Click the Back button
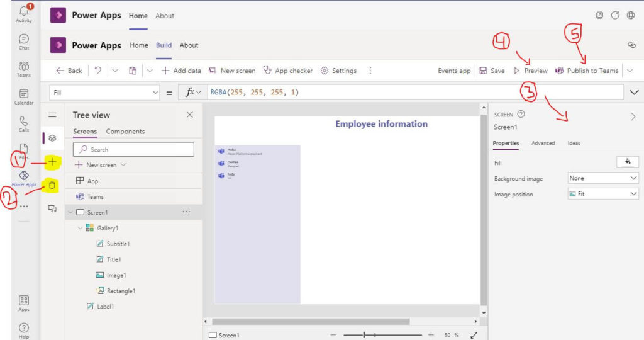This screenshot has height=340, width=644. 69,71
